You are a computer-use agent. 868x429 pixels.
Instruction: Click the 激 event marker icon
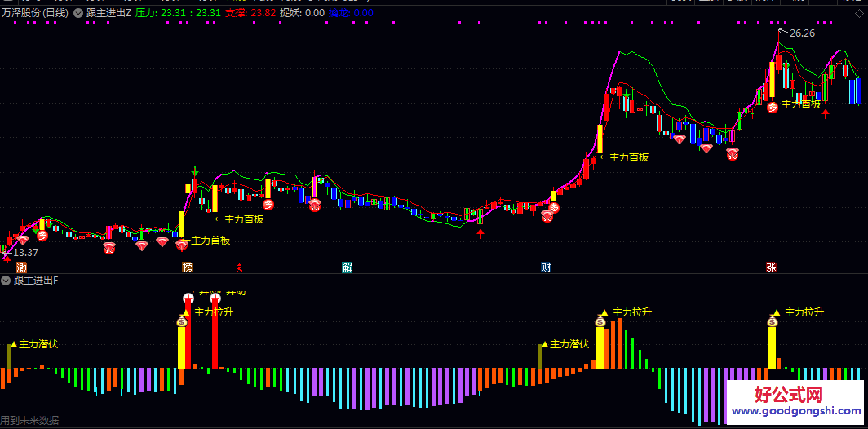[21, 268]
